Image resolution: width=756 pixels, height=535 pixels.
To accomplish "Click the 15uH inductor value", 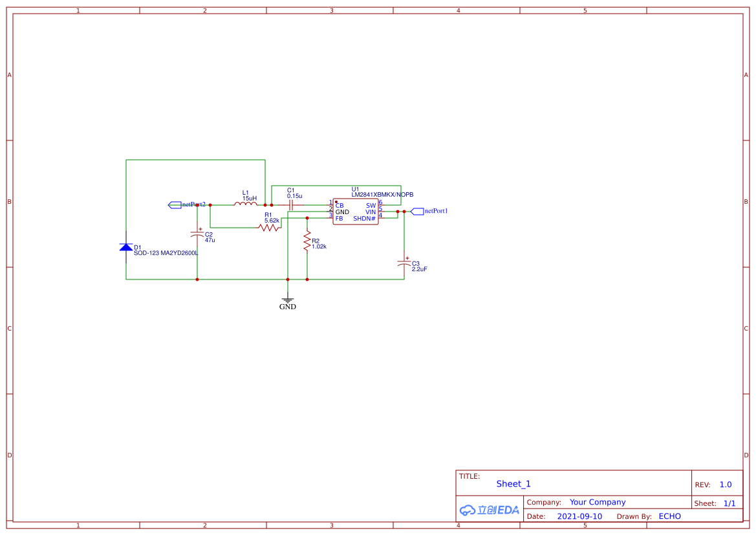I will tap(250, 198).
